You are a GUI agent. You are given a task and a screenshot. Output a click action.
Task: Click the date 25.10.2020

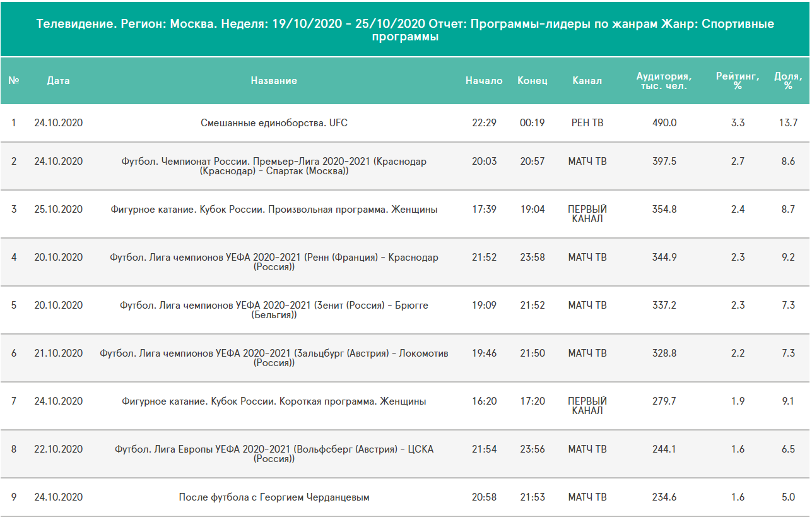tap(58, 210)
